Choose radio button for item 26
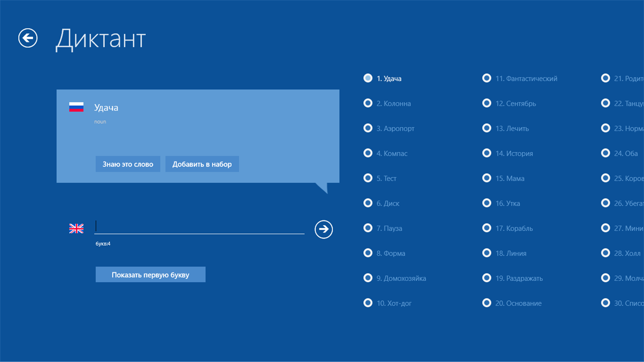 606,203
